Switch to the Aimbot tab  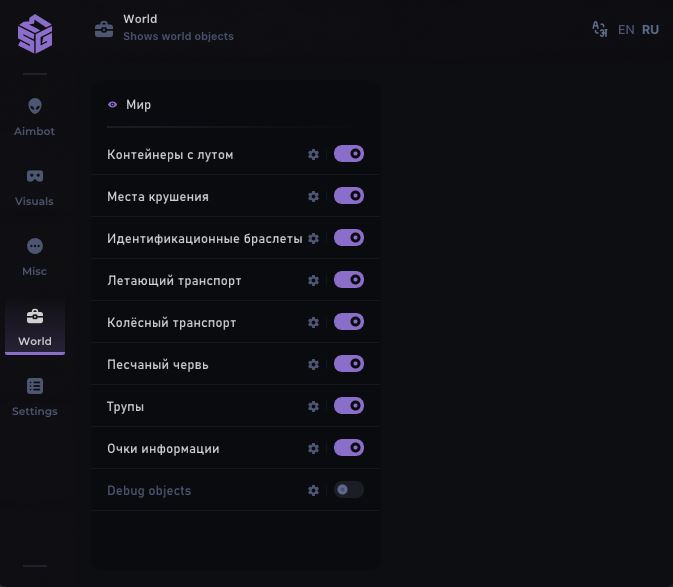pyautogui.click(x=35, y=116)
